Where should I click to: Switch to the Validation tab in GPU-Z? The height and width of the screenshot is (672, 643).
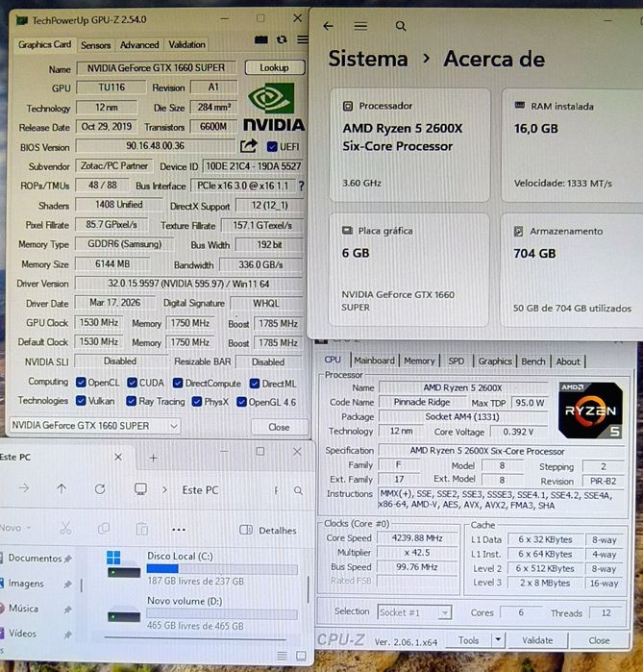[x=186, y=44]
